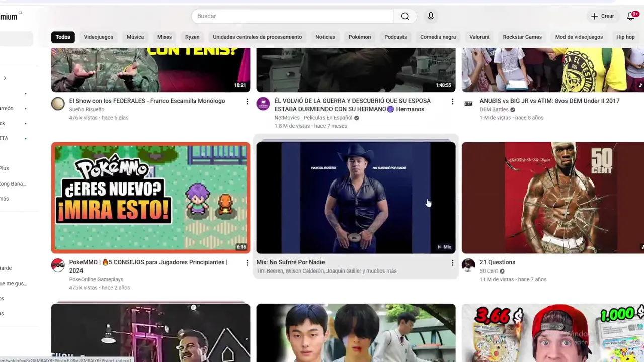Open 50 Cent channel avatar
Image resolution: width=644 pixels, height=362 pixels.
(468, 265)
